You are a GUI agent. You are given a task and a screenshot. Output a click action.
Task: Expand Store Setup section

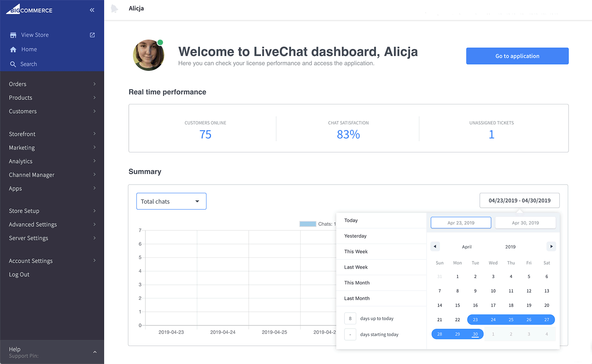pos(52,211)
